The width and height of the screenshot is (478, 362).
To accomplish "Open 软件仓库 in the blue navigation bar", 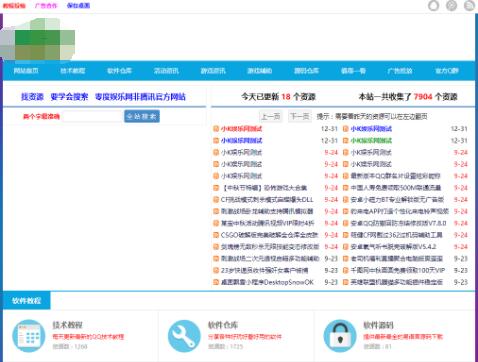I will (119, 71).
